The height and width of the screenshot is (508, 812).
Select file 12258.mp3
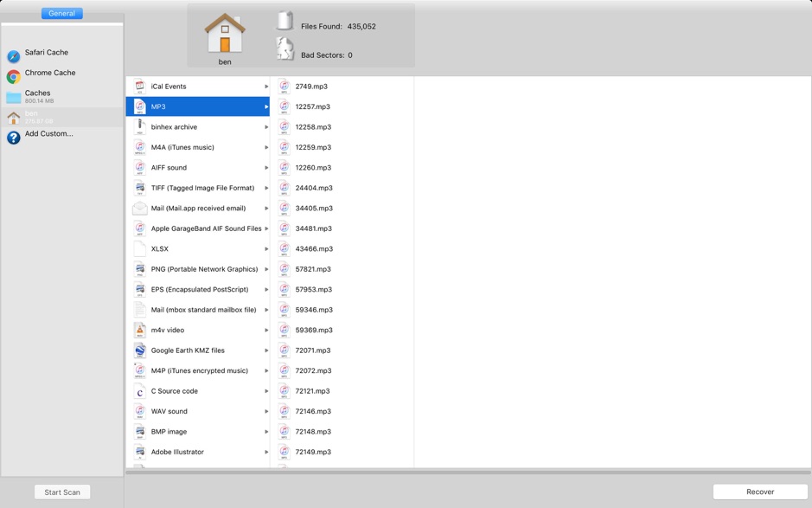coord(342,126)
